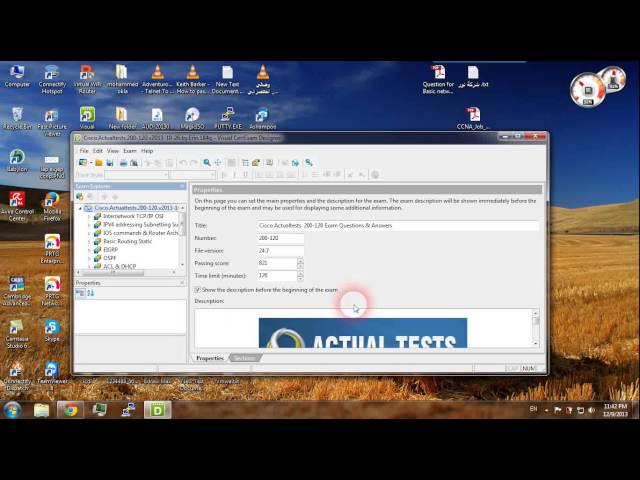Select the Question for Basic netw PDF icon
This screenshot has height=480, width=640.
tap(438, 80)
